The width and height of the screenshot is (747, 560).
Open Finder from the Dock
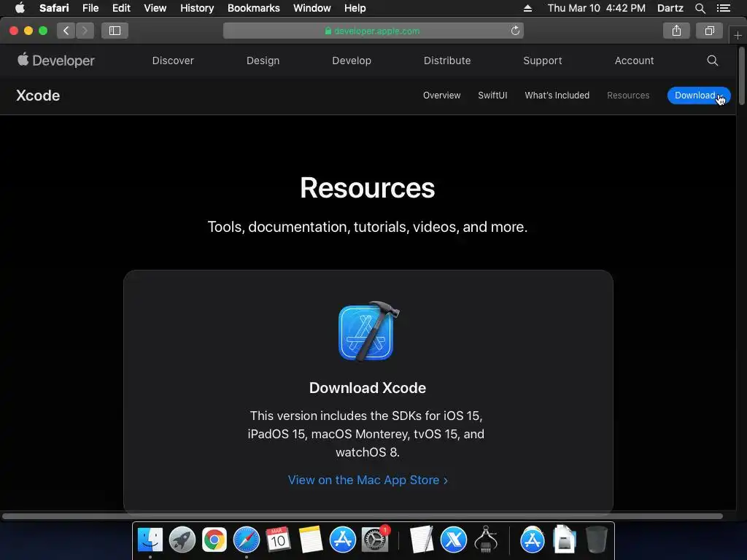tap(150, 540)
